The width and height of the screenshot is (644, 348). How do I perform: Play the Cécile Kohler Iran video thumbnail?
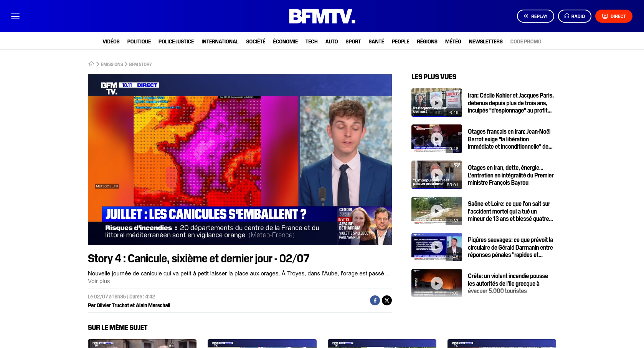point(437,103)
